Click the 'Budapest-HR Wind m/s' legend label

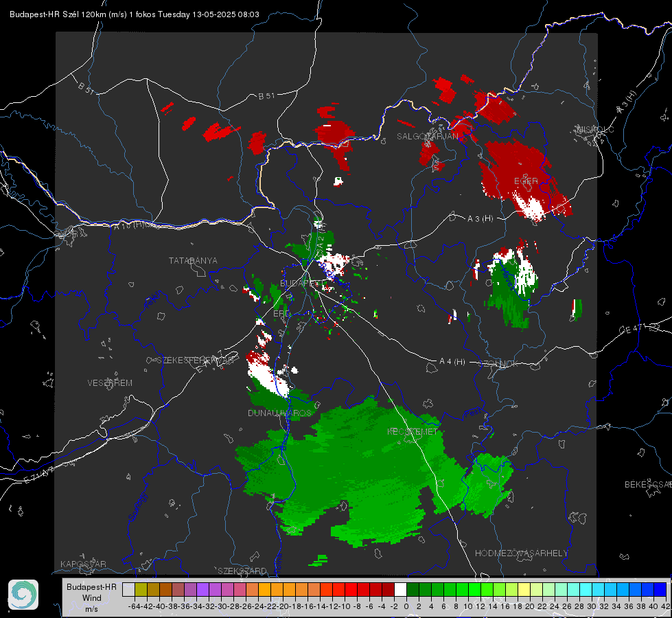coord(91,598)
